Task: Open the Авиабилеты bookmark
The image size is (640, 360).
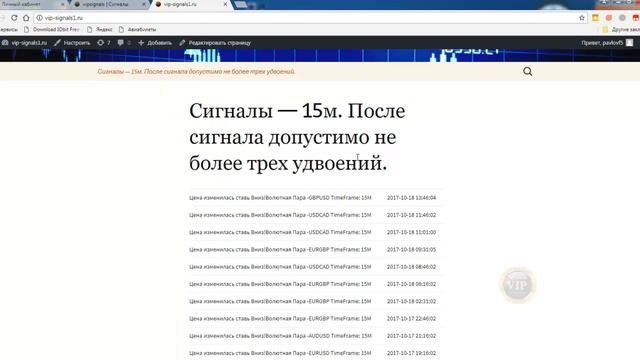Action: (x=138, y=29)
